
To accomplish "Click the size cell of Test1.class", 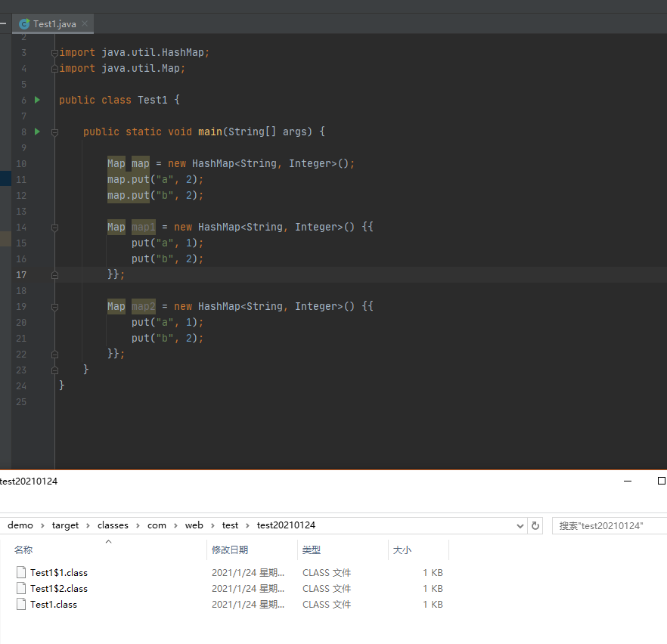I will click(433, 605).
